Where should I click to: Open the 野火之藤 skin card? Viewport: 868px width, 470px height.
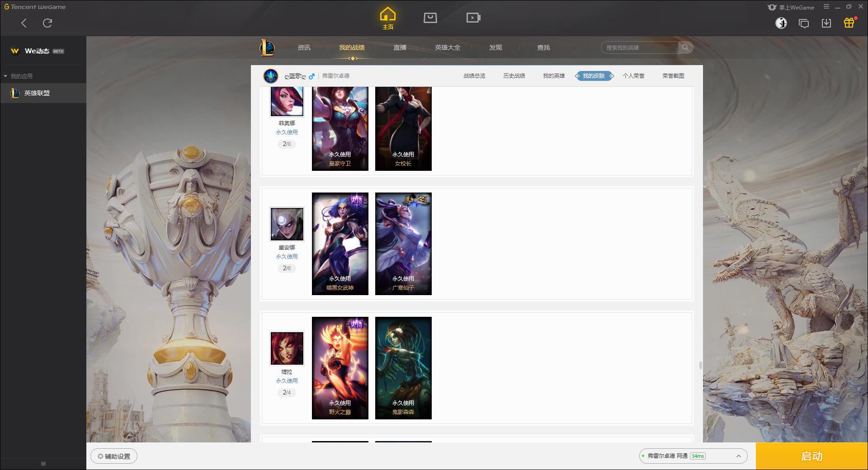point(340,368)
